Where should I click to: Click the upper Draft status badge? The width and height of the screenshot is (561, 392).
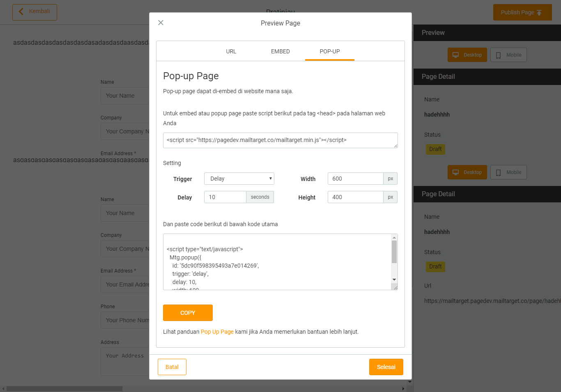coord(435,149)
